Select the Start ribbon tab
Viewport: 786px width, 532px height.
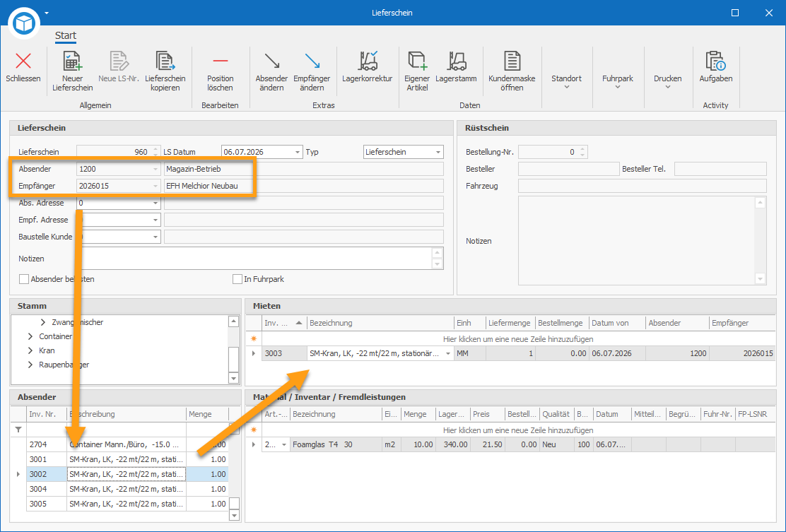pos(66,35)
